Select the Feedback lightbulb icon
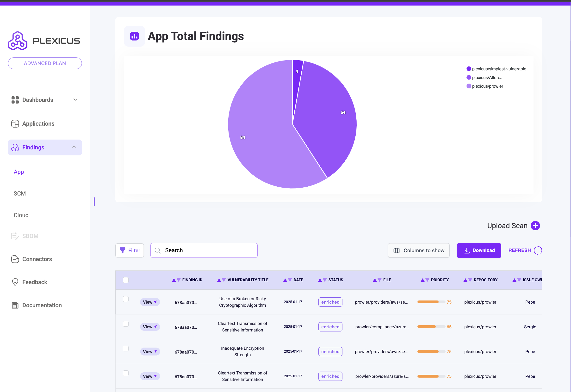Screen dimensions: 571x392 pyautogui.click(x=15, y=282)
